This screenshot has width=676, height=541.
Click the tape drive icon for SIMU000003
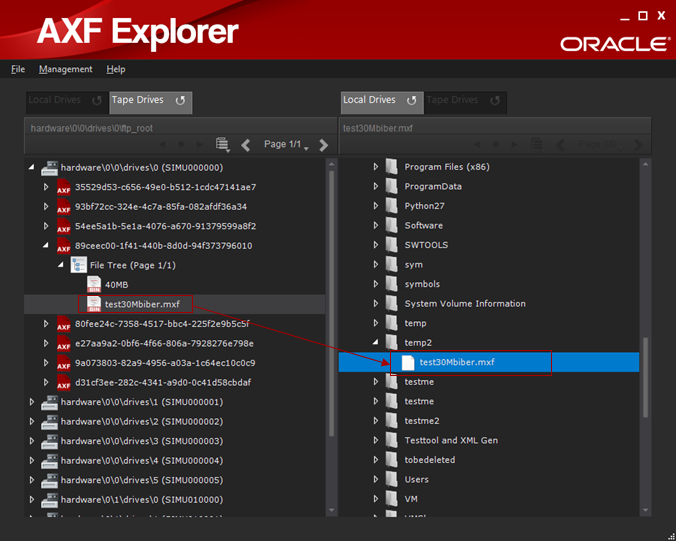[49, 441]
